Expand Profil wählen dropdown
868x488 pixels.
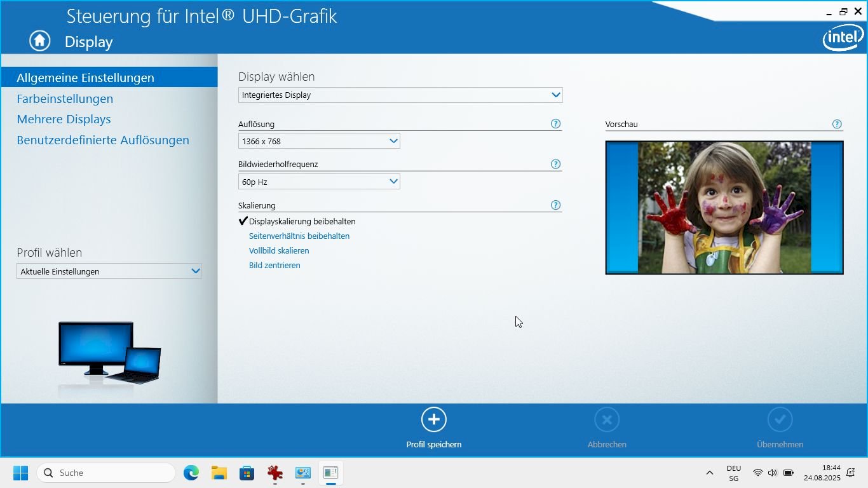[x=109, y=271]
